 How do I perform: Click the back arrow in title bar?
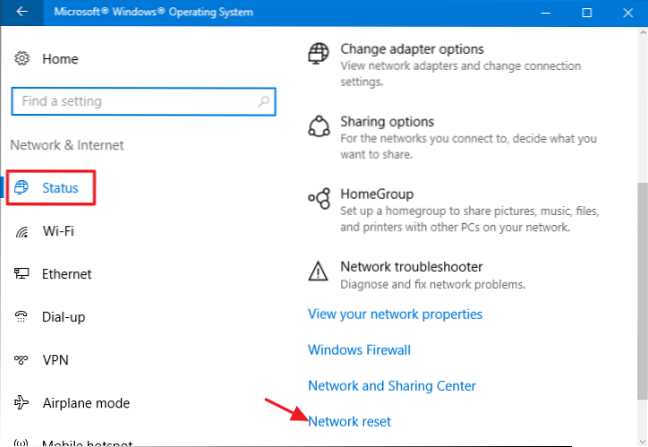pos(22,12)
